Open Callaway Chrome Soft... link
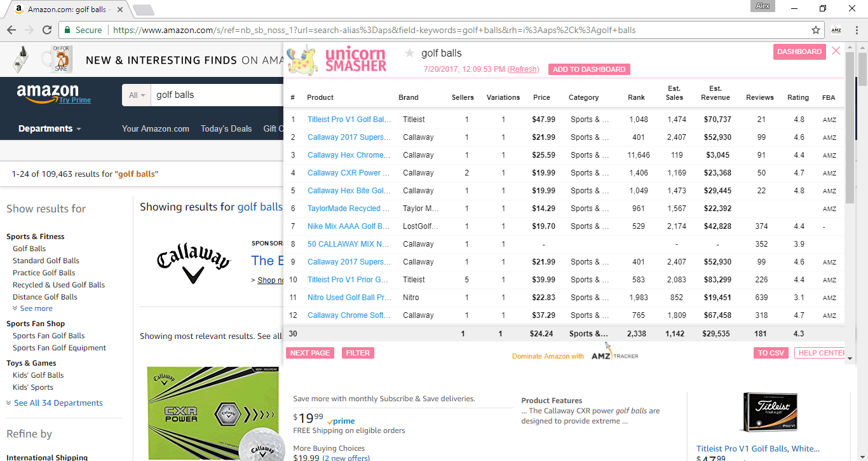The image size is (868, 461). tap(349, 315)
